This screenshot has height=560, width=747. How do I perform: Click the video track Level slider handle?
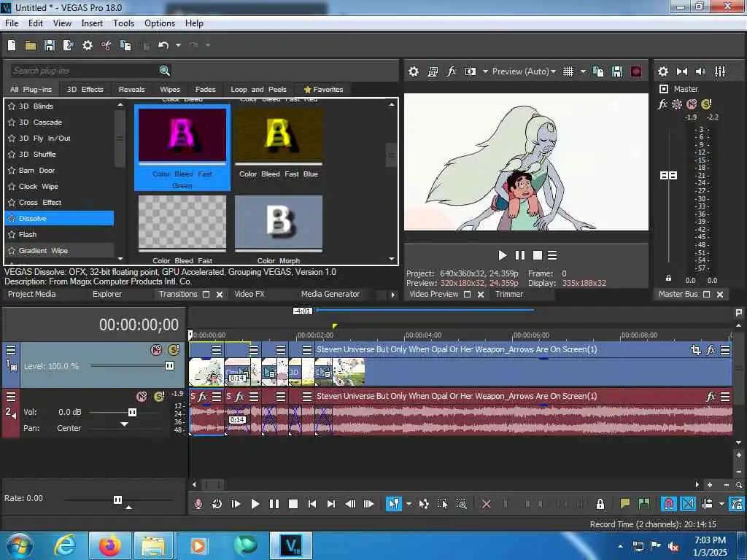click(x=169, y=366)
